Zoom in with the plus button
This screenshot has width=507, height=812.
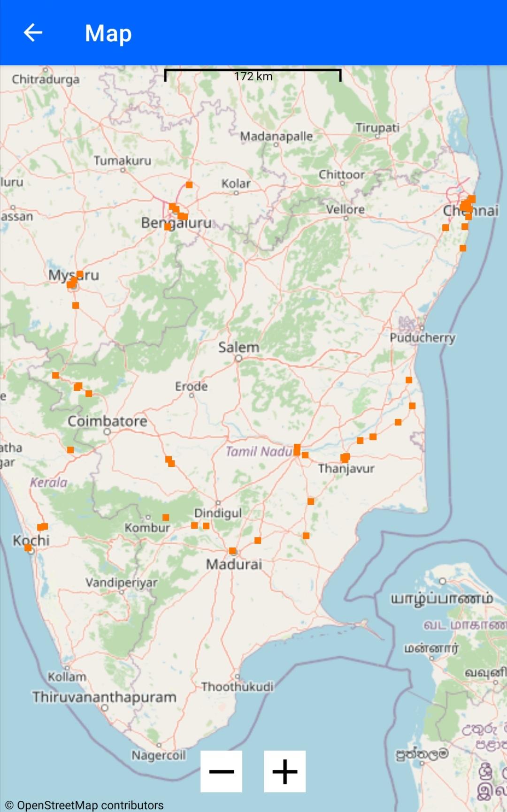[284, 771]
